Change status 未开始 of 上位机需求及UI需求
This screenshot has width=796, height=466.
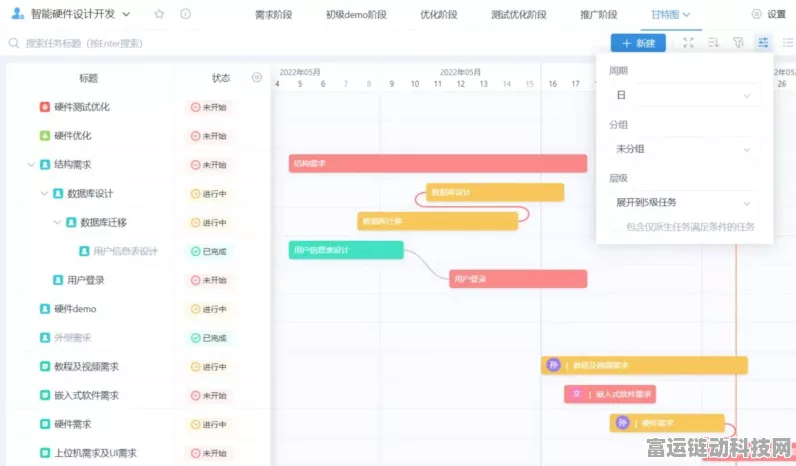209,453
